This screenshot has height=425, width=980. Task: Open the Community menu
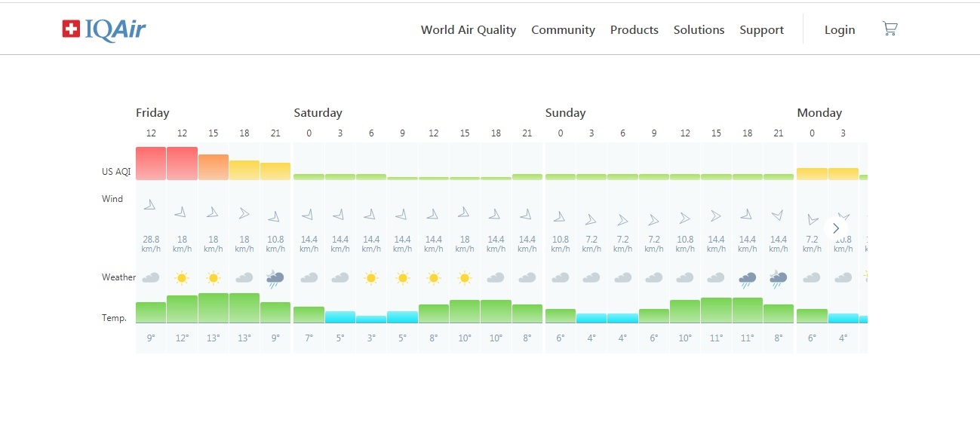pos(563,30)
